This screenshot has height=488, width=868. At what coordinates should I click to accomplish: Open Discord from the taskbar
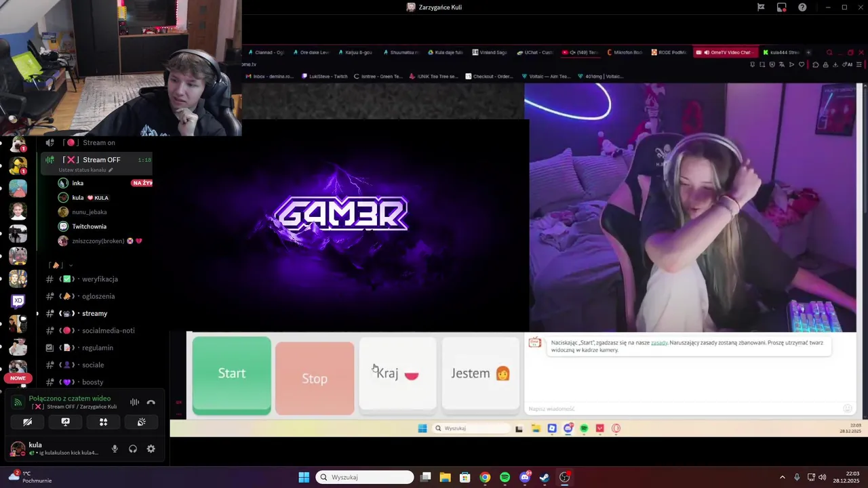point(525,477)
